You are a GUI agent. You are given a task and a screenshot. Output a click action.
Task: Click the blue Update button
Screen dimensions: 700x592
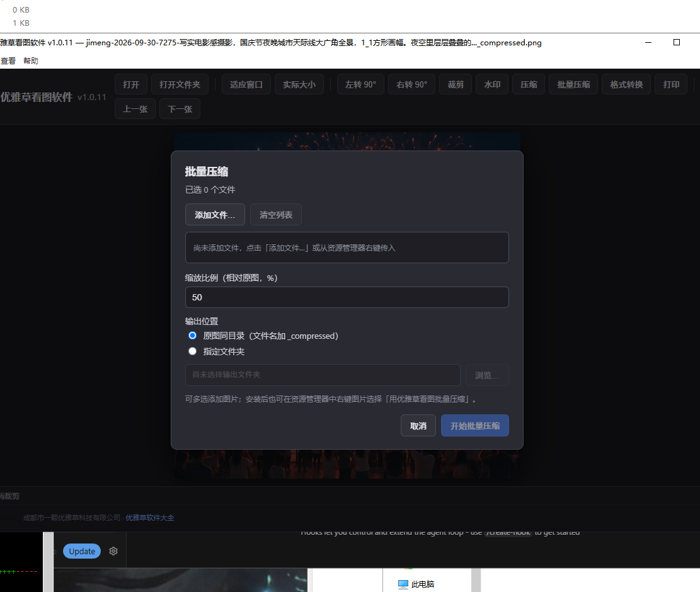pos(82,551)
